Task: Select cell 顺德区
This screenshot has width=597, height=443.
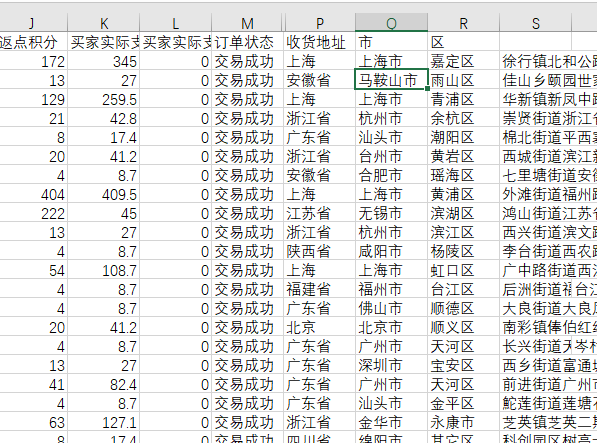Action: click(x=463, y=308)
